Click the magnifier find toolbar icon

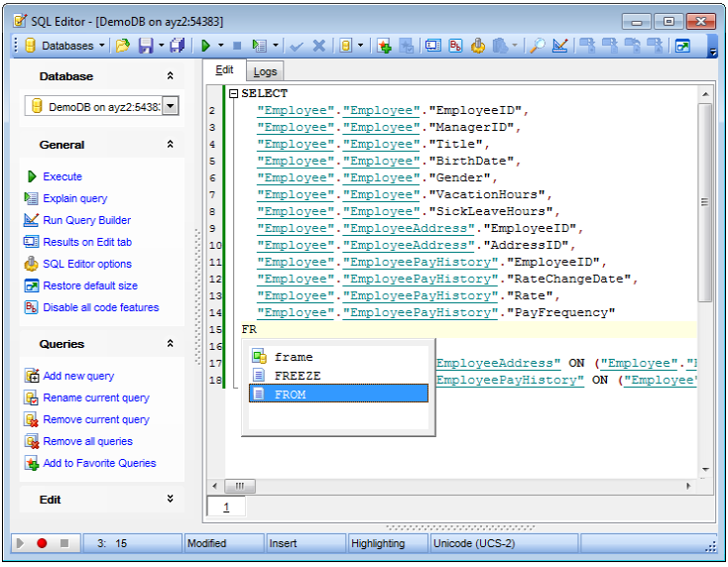538,46
